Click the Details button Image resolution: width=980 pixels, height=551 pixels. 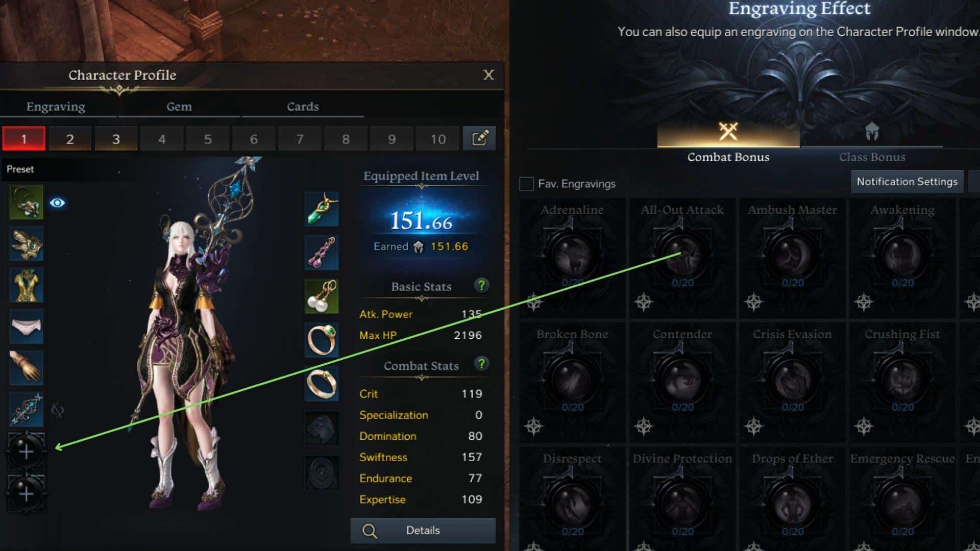(423, 531)
